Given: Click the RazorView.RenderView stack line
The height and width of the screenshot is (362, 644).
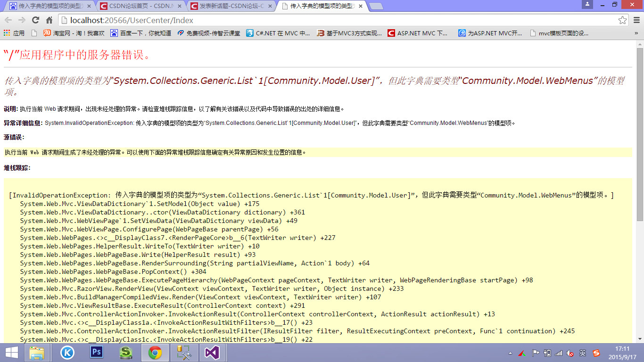Looking at the screenshot, I should [212, 288].
